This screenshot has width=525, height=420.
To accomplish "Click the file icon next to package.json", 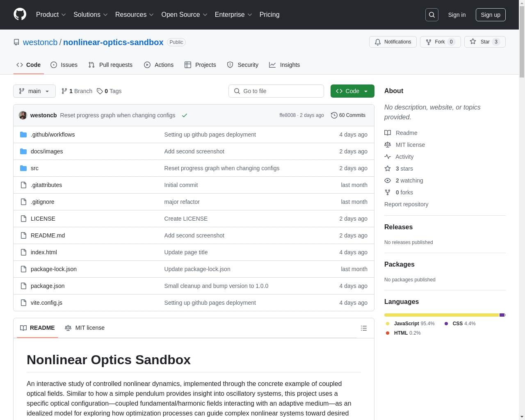I will [23, 286].
